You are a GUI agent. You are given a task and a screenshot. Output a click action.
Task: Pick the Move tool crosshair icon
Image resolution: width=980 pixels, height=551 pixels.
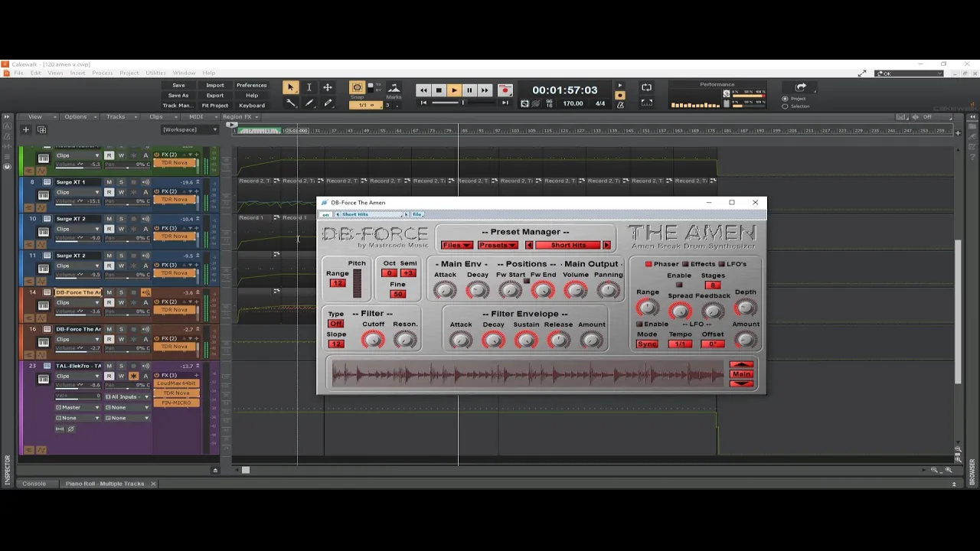[328, 88]
